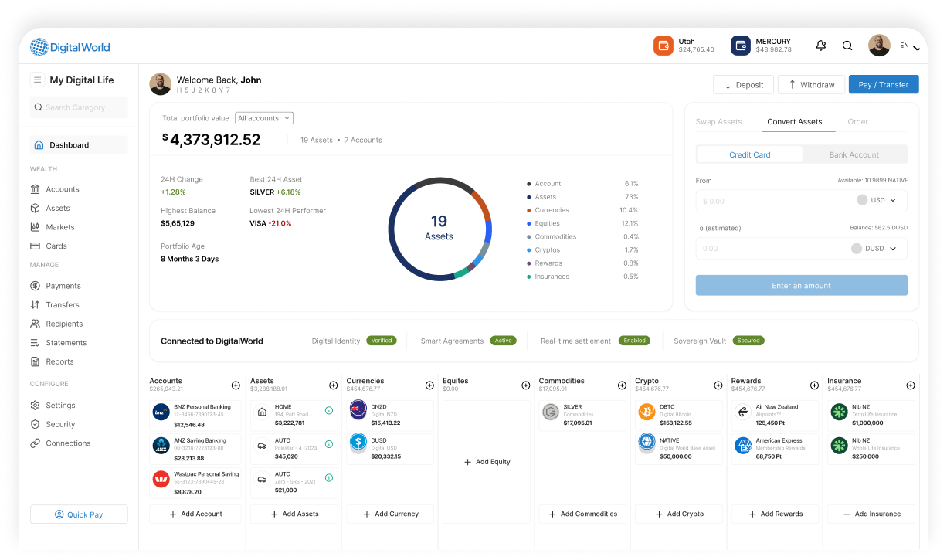The image size is (947, 560).
Task: Open Recipients in the sidebar
Action: 56,324
